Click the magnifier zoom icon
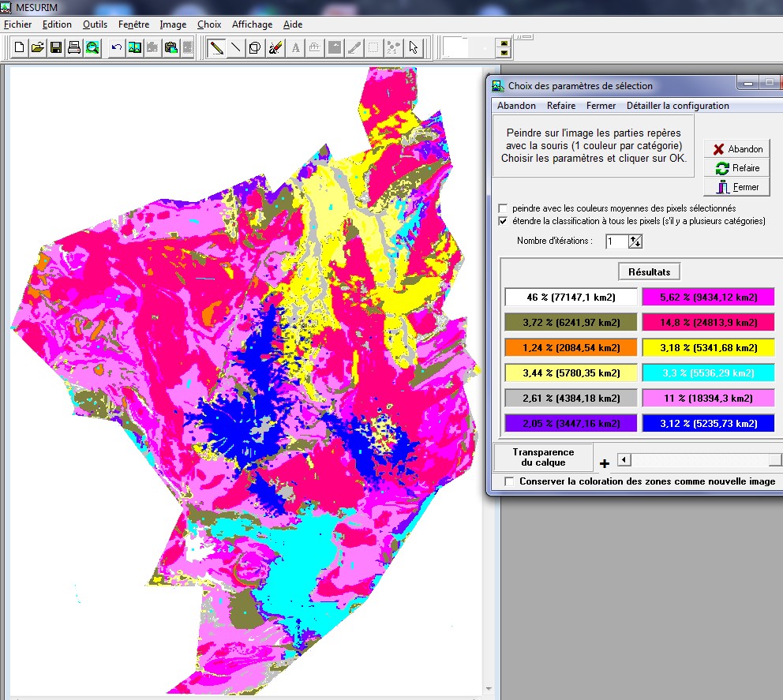This screenshot has width=783, height=700. pos(92,47)
